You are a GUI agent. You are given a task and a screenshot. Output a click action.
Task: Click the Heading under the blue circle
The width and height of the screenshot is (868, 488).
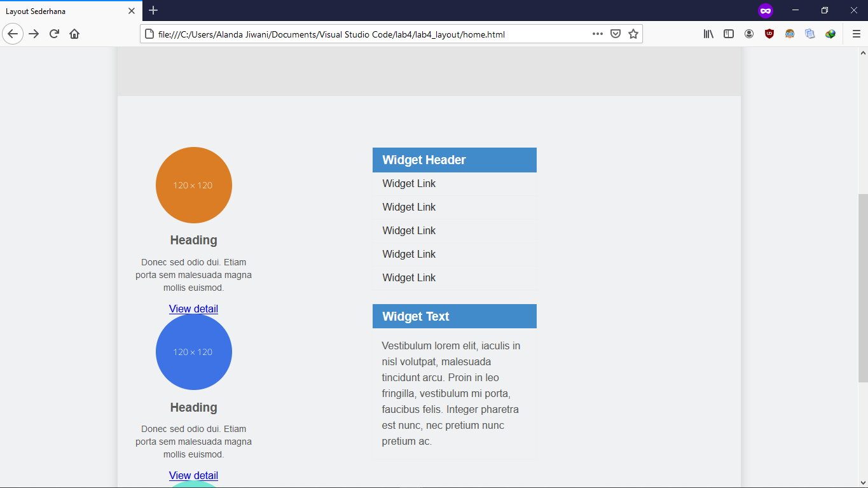(194, 407)
